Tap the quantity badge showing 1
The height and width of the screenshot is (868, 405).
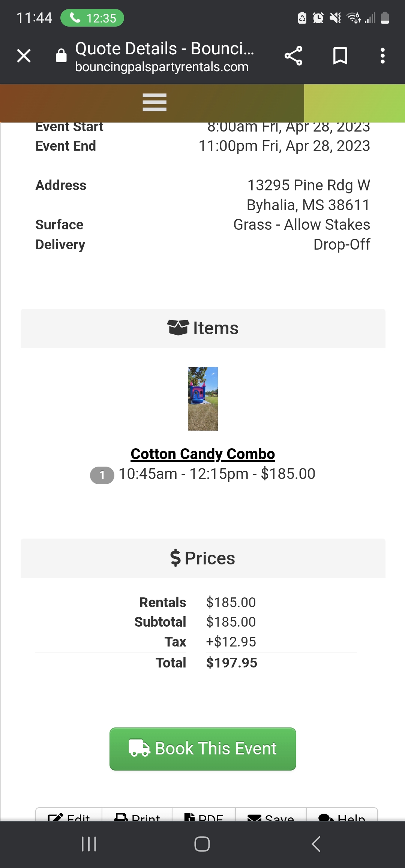click(x=102, y=475)
